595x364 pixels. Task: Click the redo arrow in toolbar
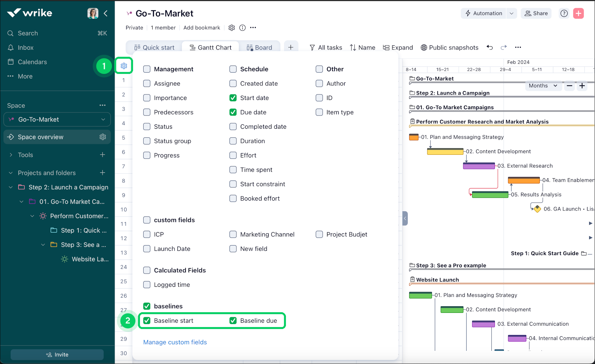tap(504, 48)
